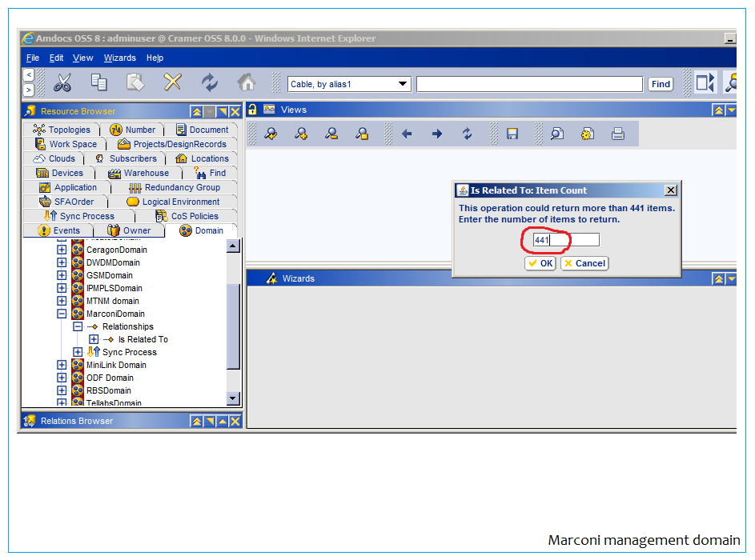The image size is (755, 560).
Task: Open the View menu
Action: pos(82,58)
